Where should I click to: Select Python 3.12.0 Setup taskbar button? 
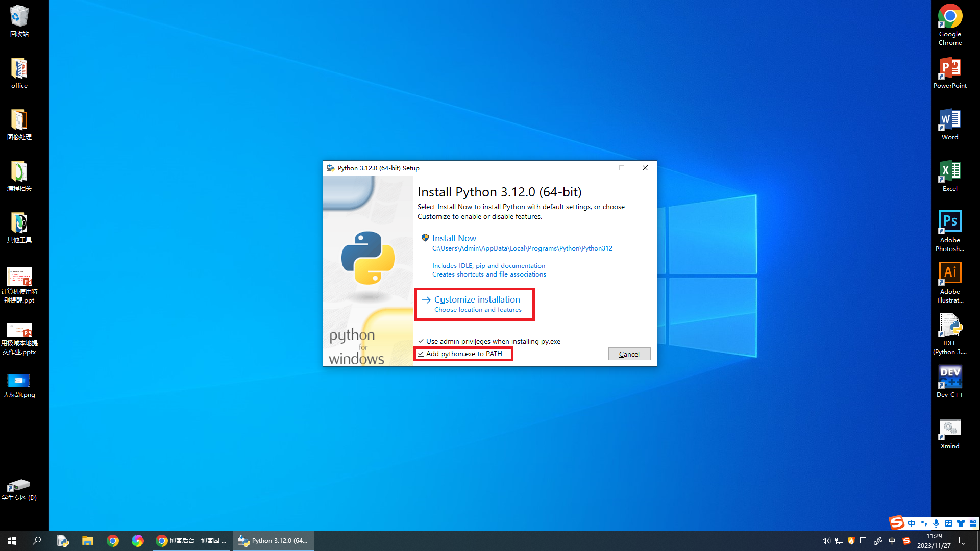(274, 541)
